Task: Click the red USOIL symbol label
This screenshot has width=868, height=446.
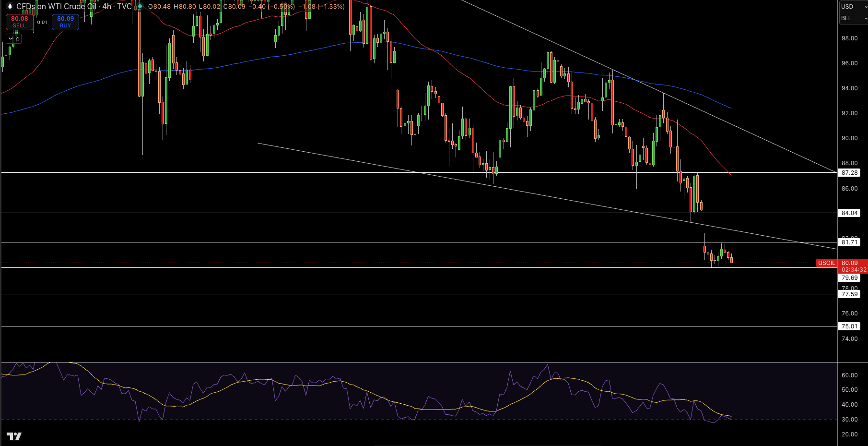Action: tap(827, 263)
